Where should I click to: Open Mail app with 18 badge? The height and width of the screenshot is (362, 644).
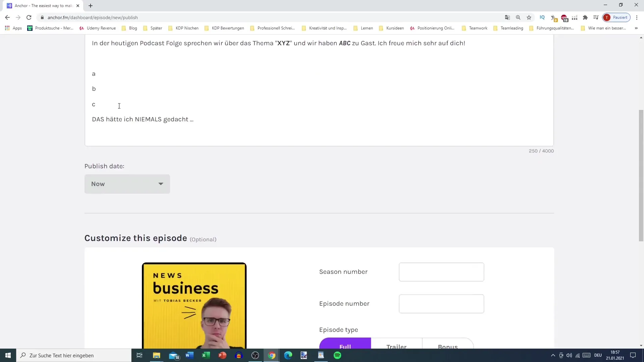click(x=174, y=355)
